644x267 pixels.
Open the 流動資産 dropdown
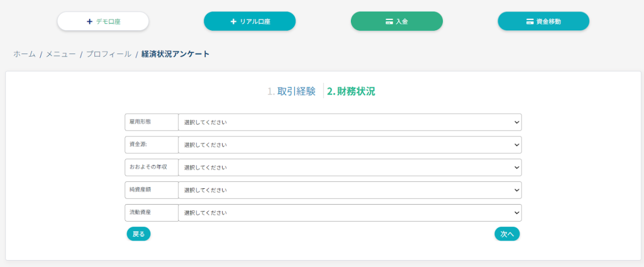point(350,213)
